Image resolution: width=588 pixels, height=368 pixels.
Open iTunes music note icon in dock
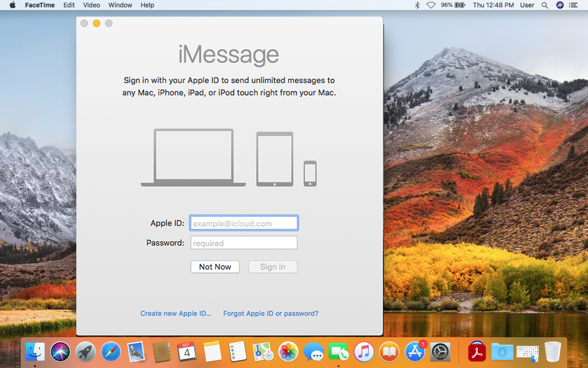pos(364,352)
